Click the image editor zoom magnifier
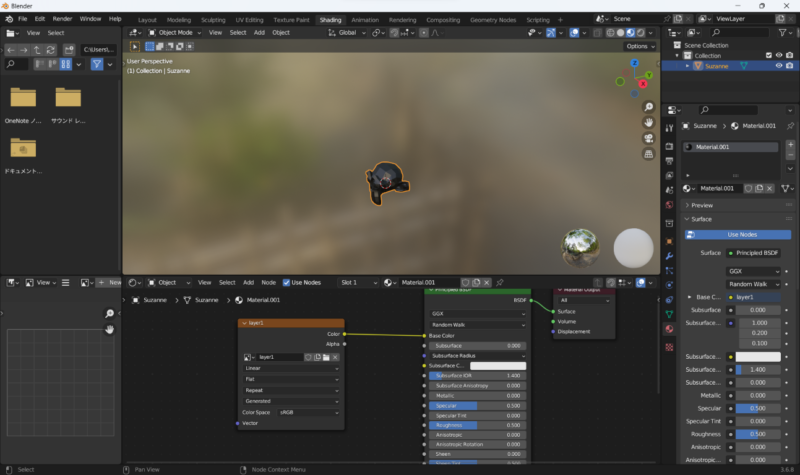 [109, 313]
